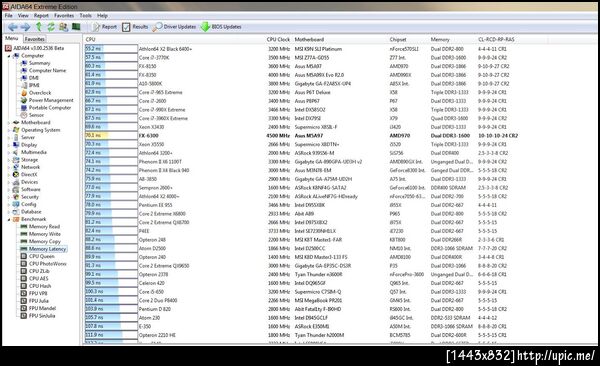Open the Favorites menu in menu bar
The width and height of the screenshot is (600, 366).
64,16
